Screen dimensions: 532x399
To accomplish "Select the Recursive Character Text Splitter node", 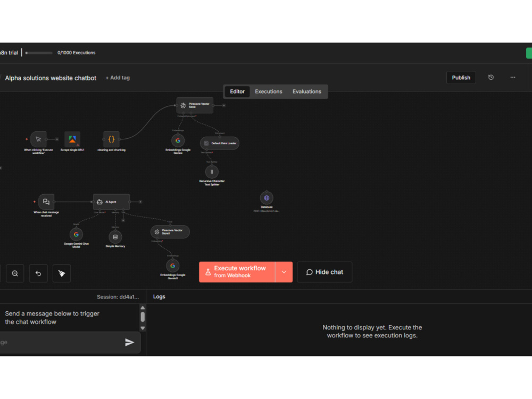I will (x=212, y=172).
